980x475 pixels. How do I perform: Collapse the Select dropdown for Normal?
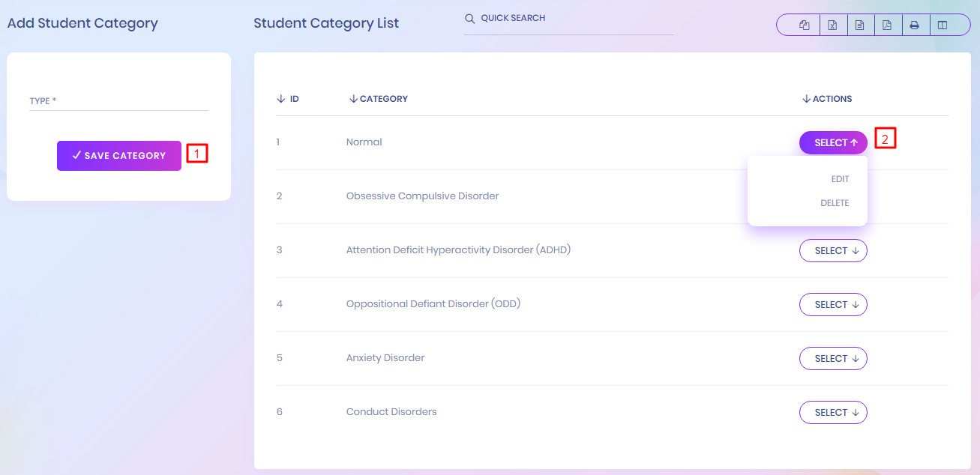pos(833,143)
